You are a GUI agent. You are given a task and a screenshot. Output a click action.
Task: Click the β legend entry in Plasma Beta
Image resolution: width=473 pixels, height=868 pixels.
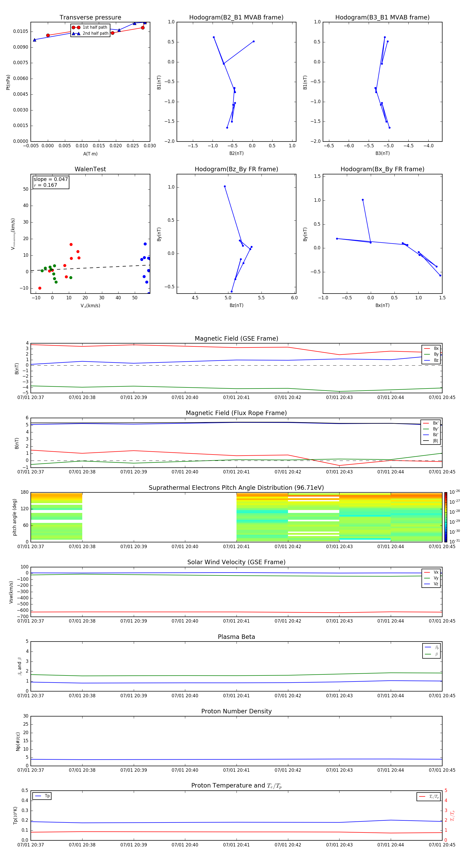tap(431, 654)
